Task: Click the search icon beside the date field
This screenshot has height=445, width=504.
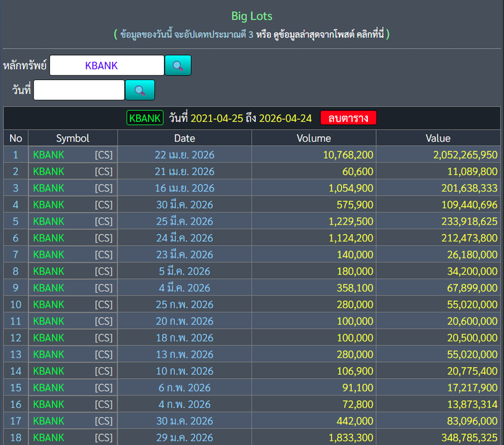Action: [140, 90]
